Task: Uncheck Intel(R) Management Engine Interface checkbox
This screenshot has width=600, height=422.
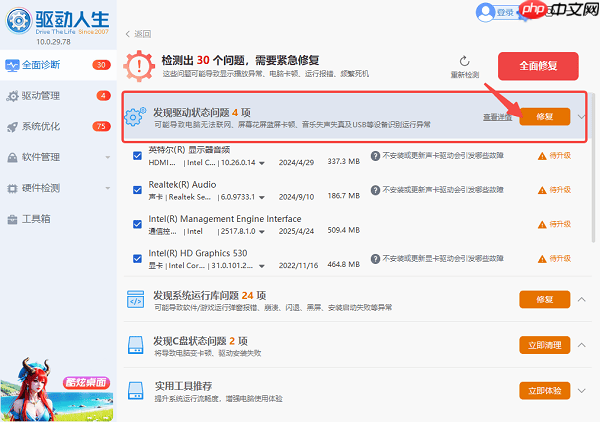Action: (x=137, y=224)
